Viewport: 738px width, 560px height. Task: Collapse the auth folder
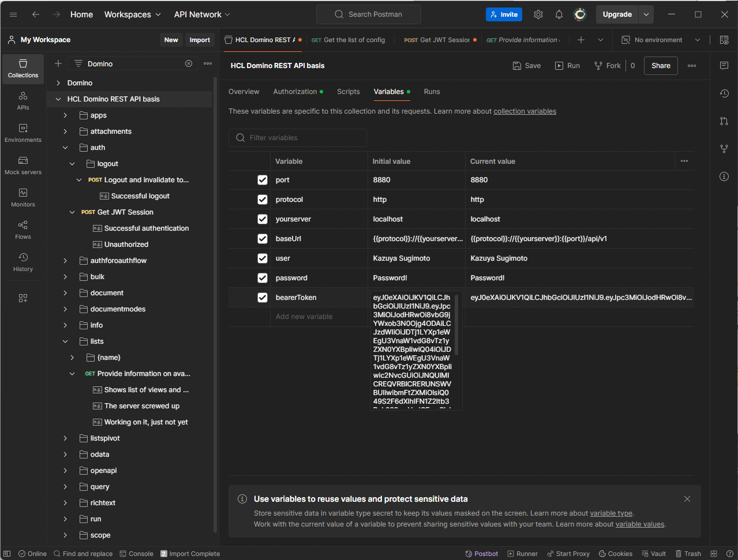pyautogui.click(x=65, y=148)
